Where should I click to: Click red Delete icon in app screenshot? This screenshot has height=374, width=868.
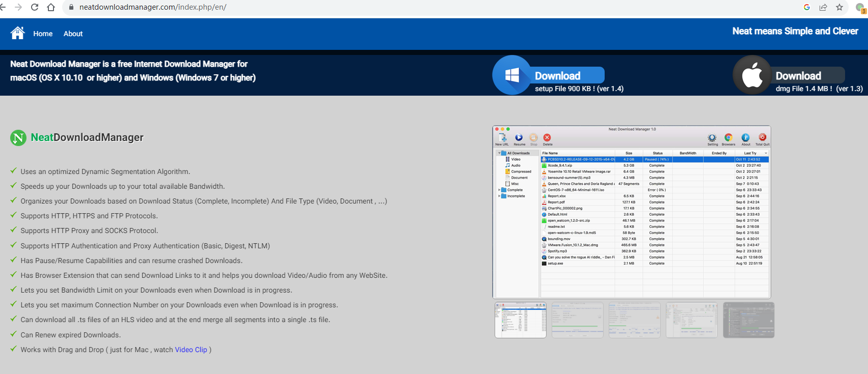[x=547, y=138]
